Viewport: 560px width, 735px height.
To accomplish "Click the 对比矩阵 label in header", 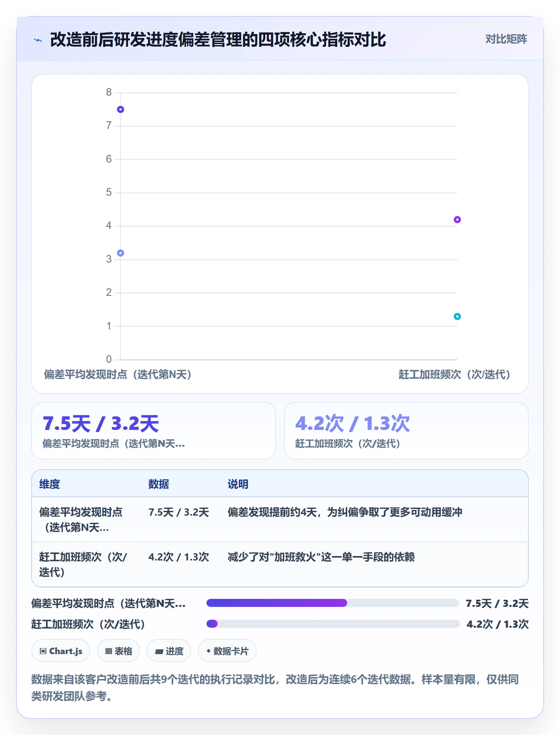I will 506,39.
